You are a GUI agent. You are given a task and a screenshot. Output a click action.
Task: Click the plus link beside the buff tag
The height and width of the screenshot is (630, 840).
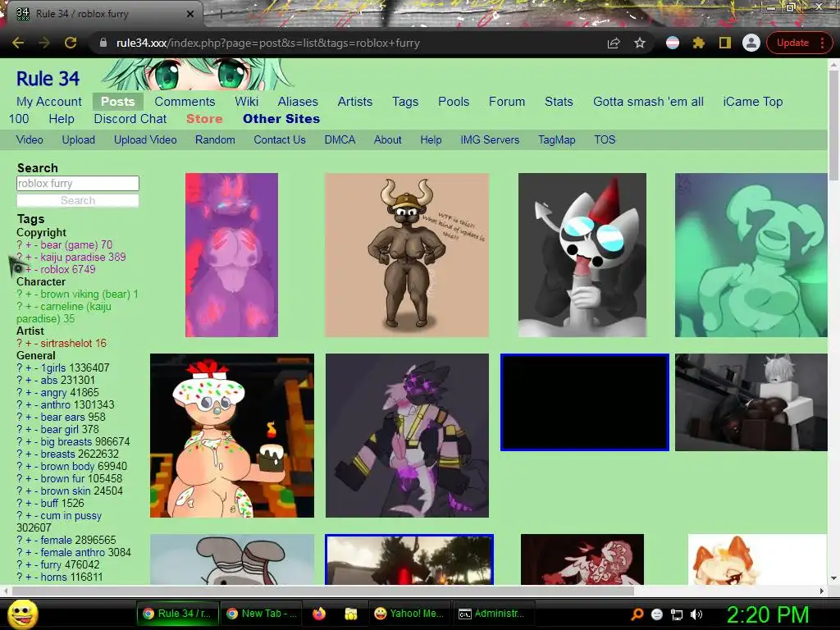[x=29, y=504]
